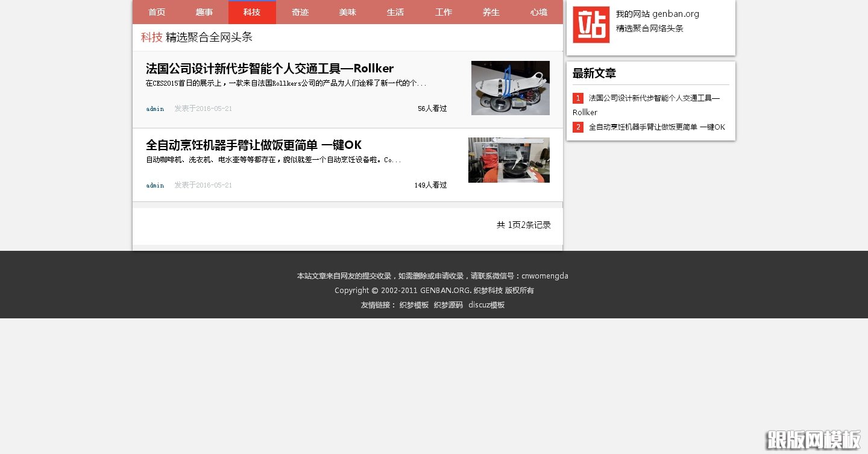Switch to the 美味 navigation tab

pos(348,12)
